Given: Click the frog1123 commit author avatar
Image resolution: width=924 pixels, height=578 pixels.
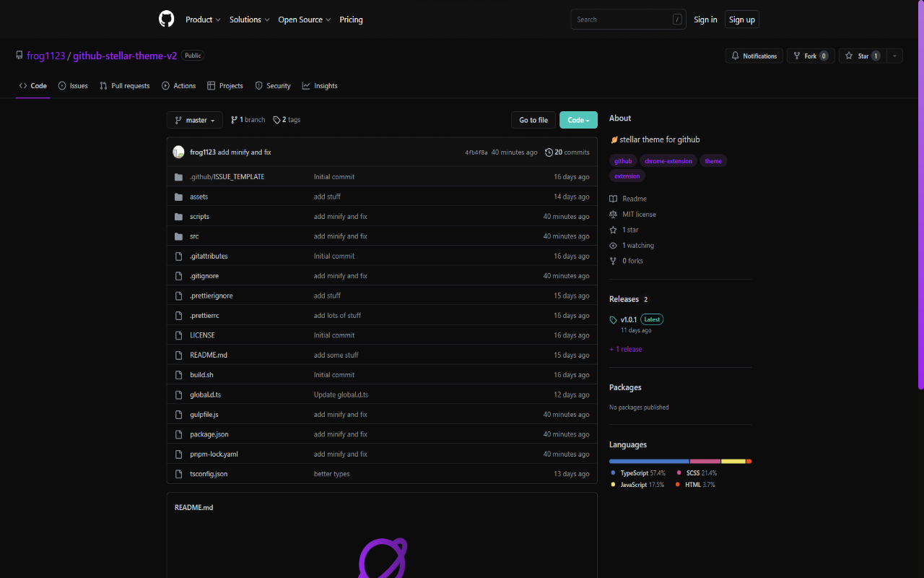Looking at the screenshot, I should click(x=178, y=152).
